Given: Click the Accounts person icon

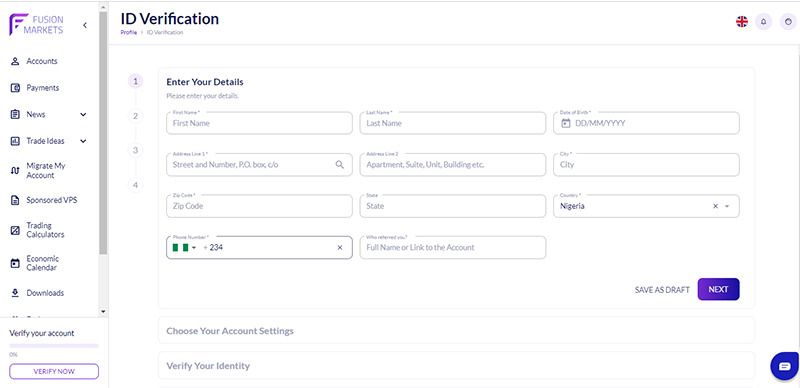Looking at the screenshot, I should (15, 61).
